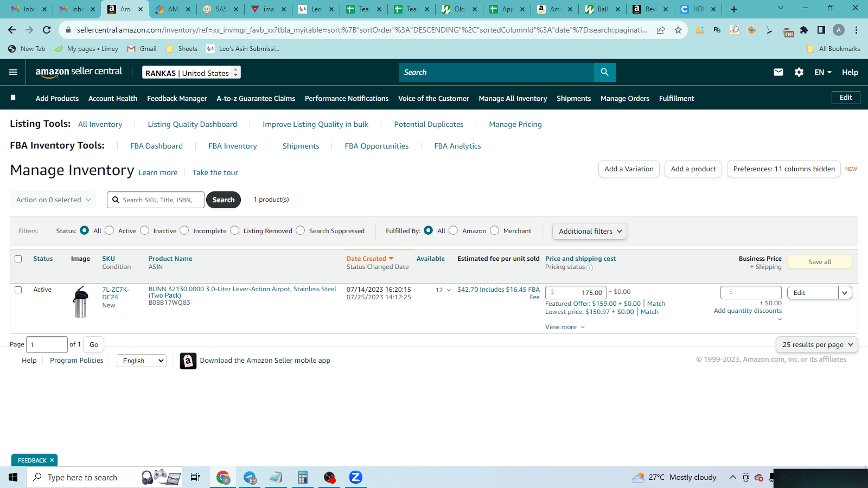Bookmark this page with the star icon
Screen dimensions: 868x488
[678, 30]
